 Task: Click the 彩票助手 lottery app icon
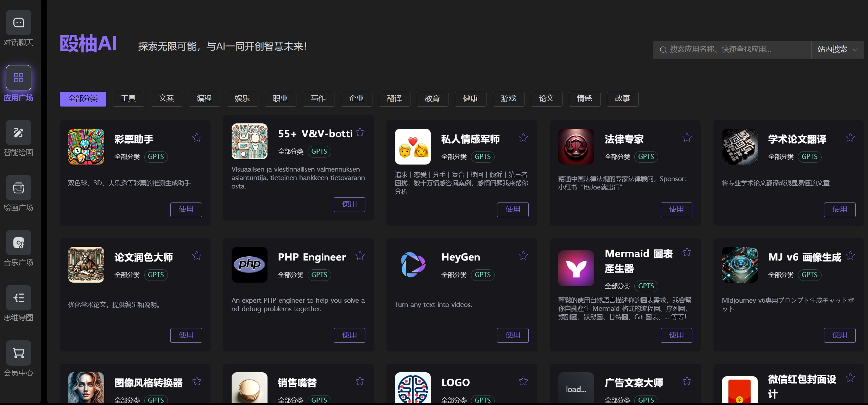[x=86, y=147]
